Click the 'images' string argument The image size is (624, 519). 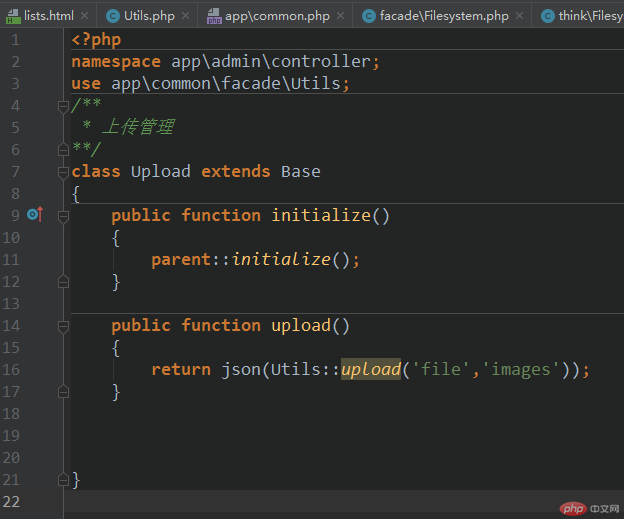point(524,370)
